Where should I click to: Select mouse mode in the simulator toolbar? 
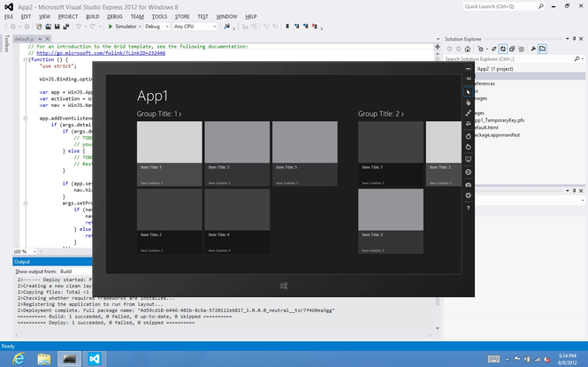[x=468, y=92]
